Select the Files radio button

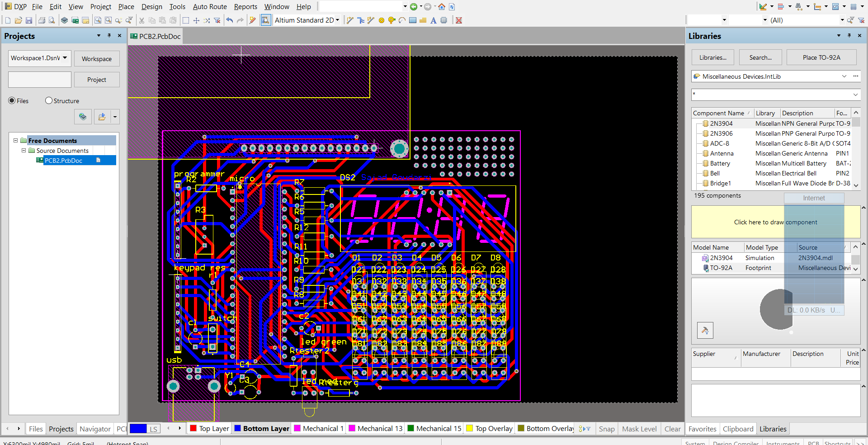point(12,101)
